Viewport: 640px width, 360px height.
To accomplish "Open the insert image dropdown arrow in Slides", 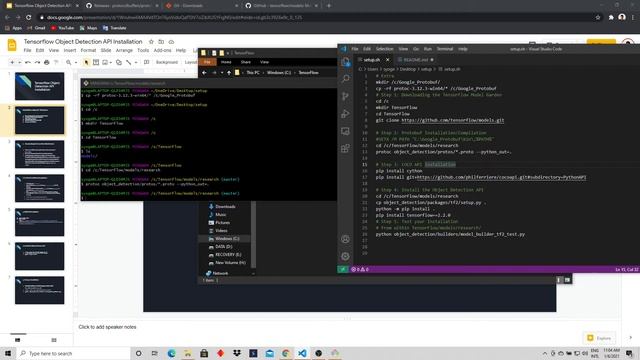I will (111, 62).
